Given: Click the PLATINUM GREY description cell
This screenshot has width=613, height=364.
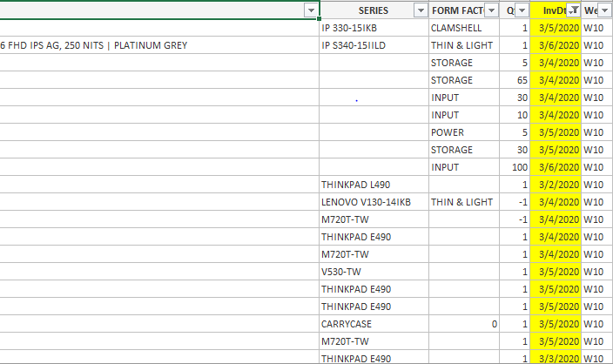Looking at the screenshot, I should coord(157,45).
